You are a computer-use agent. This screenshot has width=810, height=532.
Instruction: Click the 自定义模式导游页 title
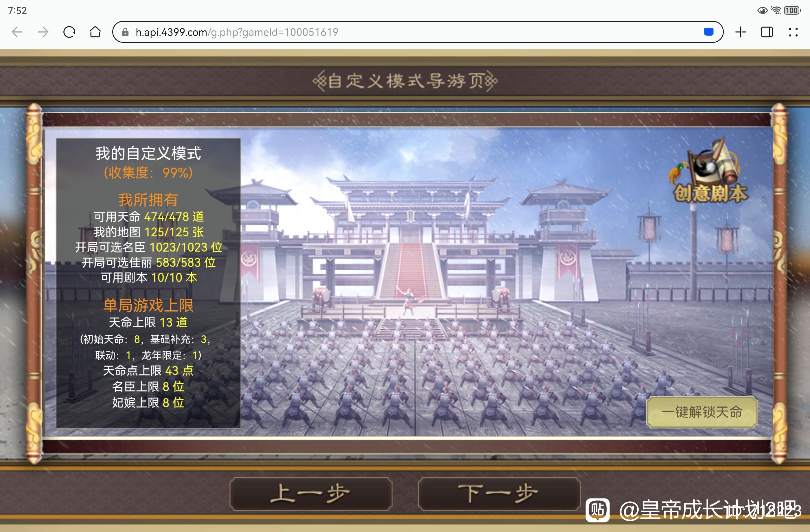click(405, 81)
